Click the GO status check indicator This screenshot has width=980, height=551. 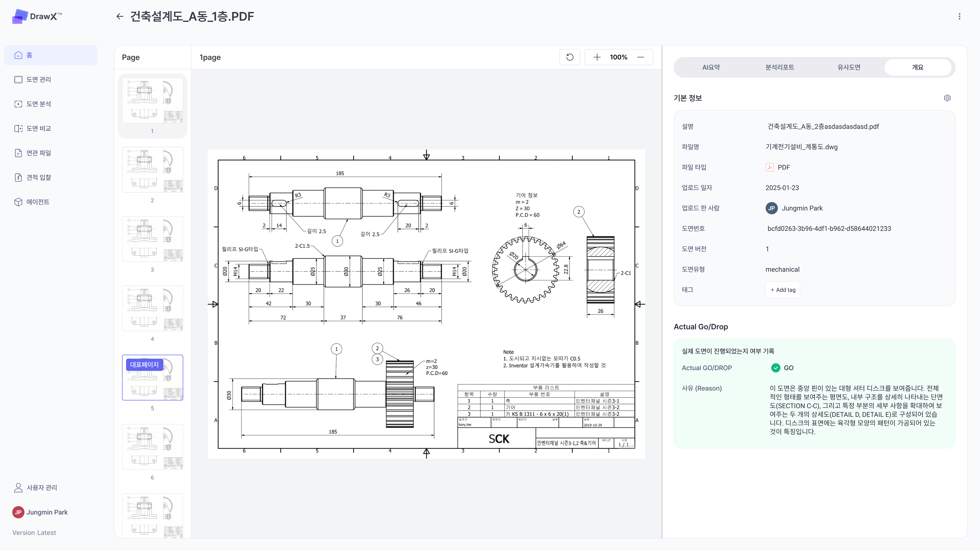pos(775,368)
